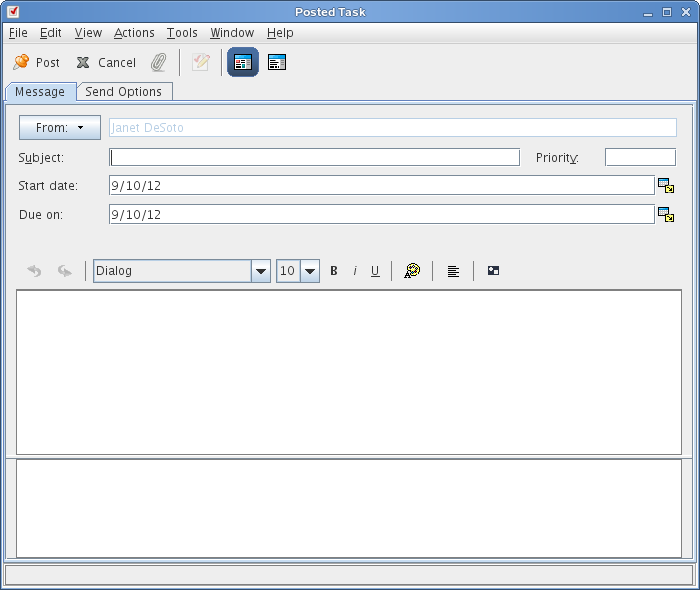The image size is (700, 590).
Task: Click the Posted Task title bar icon
Action: pos(13,12)
